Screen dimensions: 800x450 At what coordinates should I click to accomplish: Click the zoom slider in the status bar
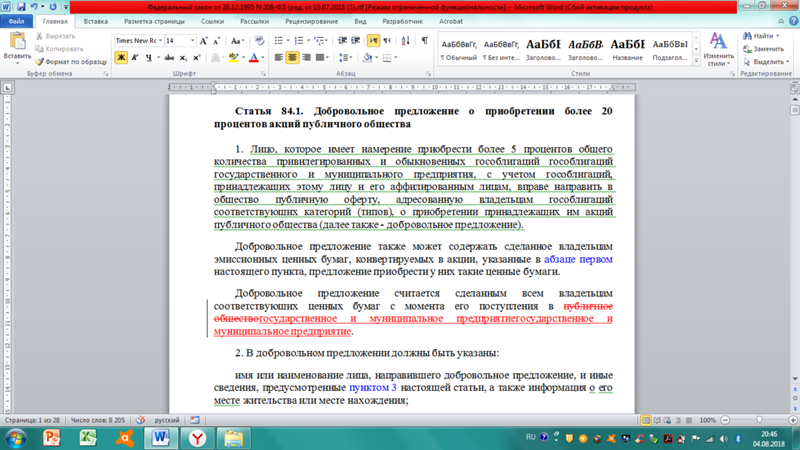[x=759, y=420]
